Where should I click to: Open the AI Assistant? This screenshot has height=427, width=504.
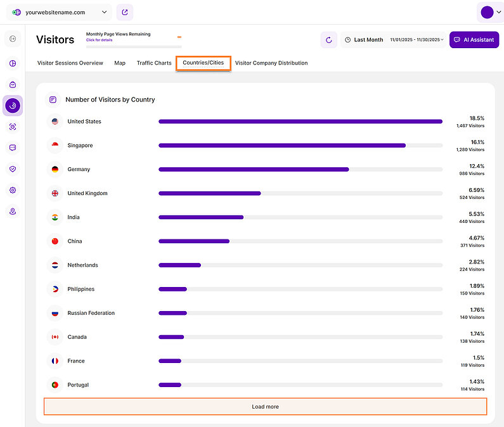point(474,40)
